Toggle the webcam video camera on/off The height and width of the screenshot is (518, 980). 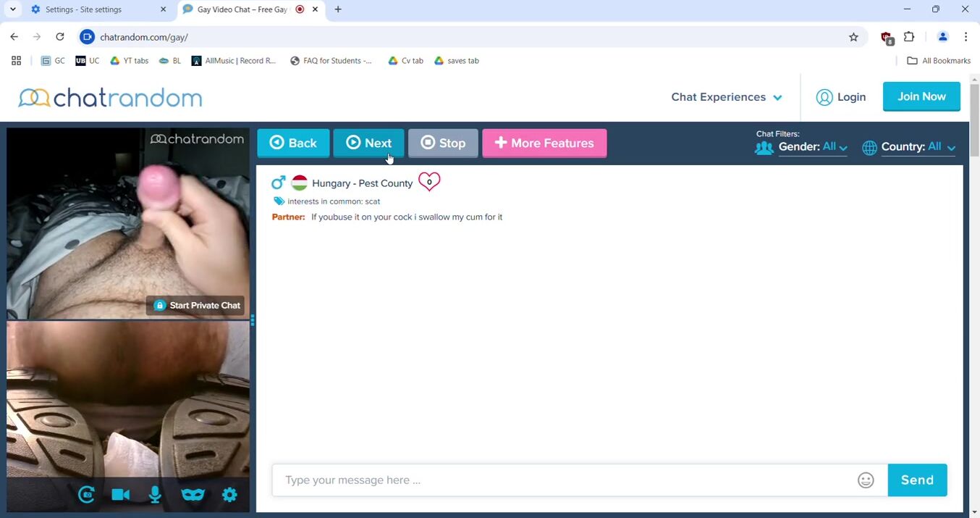(121, 495)
